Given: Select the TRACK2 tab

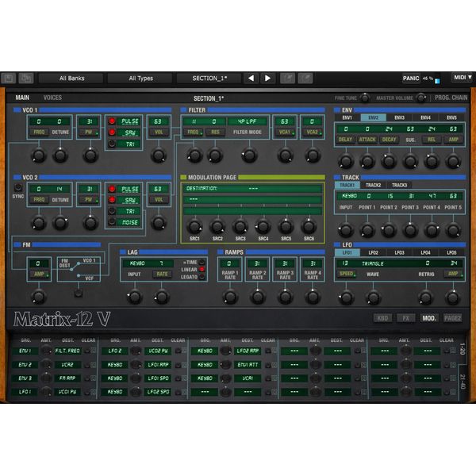Looking at the screenshot, I should 373,185.
